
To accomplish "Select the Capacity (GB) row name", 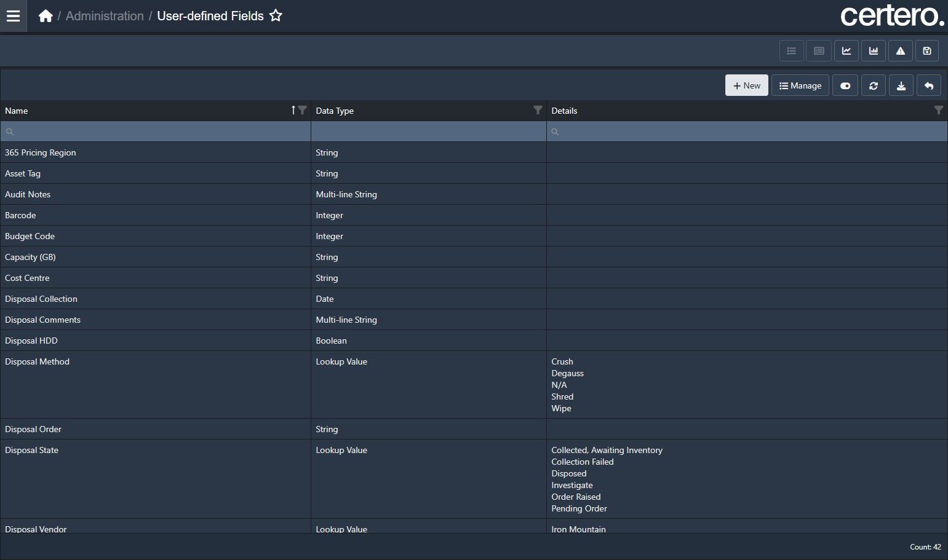I will (x=30, y=257).
